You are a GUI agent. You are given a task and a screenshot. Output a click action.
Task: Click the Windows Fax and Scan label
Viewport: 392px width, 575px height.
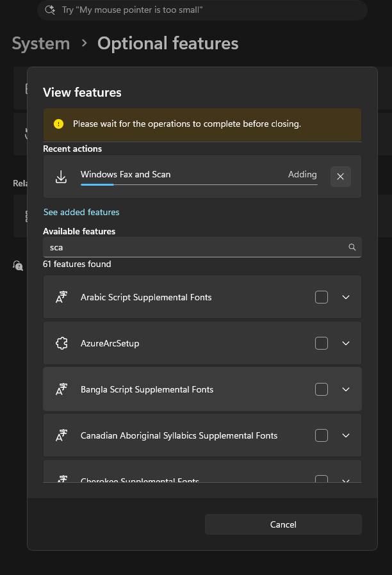[x=126, y=175]
